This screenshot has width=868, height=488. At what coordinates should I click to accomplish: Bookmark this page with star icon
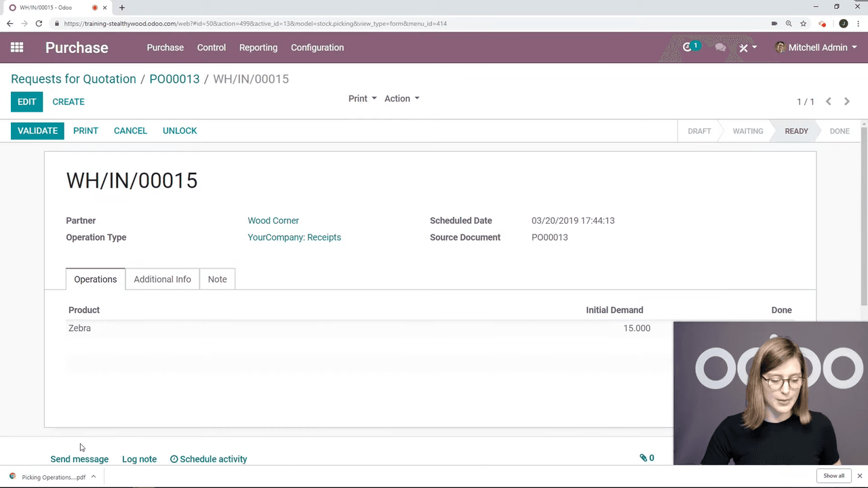coord(803,24)
